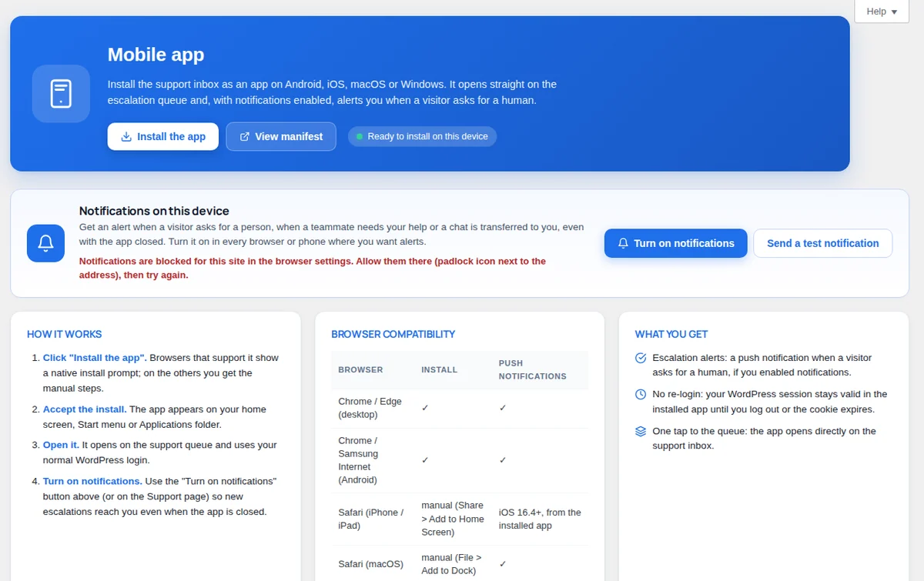Click Push checkmark for Samsung Internet row
This screenshot has width=924, height=581.
[503, 460]
